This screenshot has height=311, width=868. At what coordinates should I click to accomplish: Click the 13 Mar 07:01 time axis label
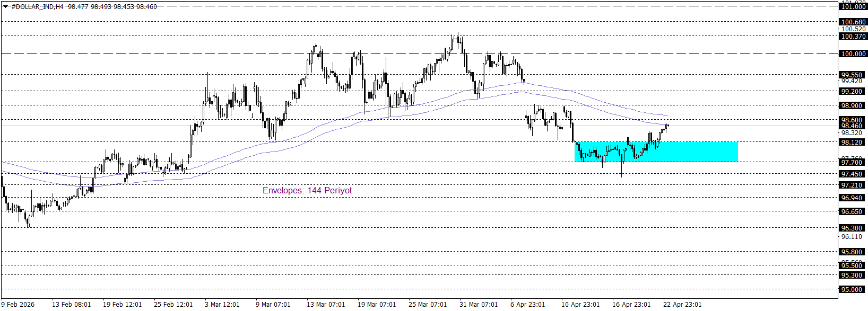(326, 305)
